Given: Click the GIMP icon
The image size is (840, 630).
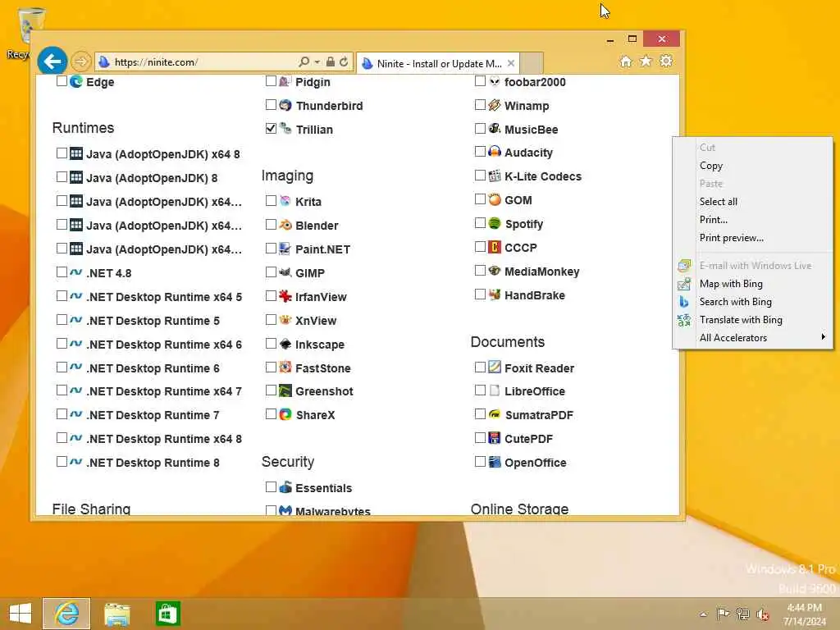Looking at the screenshot, I should tap(285, 272).
